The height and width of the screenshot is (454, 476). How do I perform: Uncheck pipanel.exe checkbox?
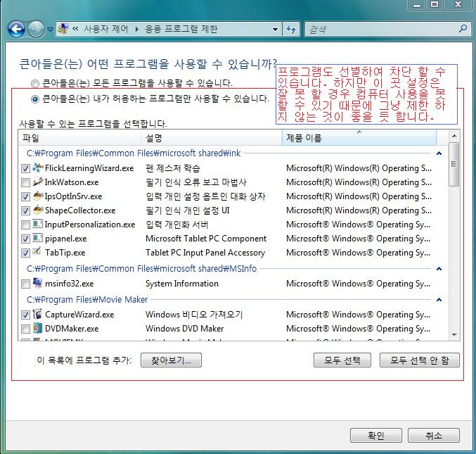(x=25, y=239)
